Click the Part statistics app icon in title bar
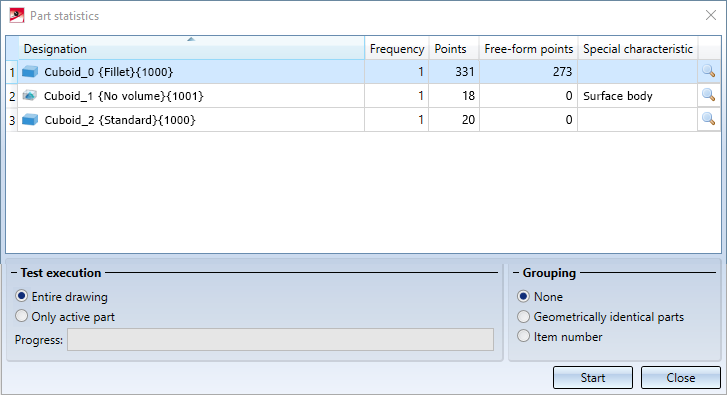 [x=17, y=15]
